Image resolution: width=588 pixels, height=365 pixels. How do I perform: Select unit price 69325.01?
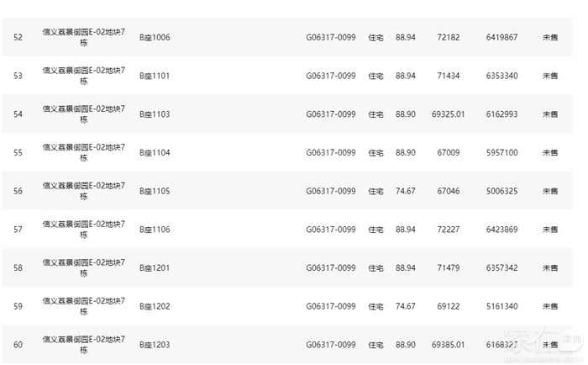click(448, 114)
